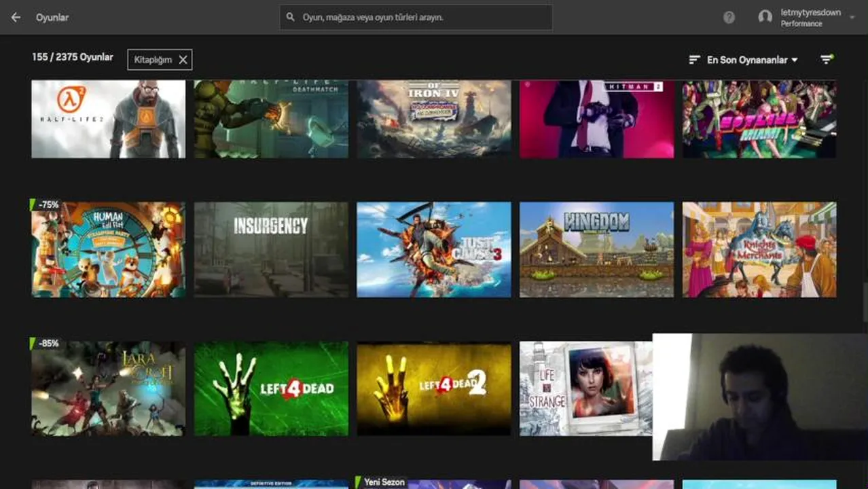Go back using the arrow icon

click(x=16, y=17)
